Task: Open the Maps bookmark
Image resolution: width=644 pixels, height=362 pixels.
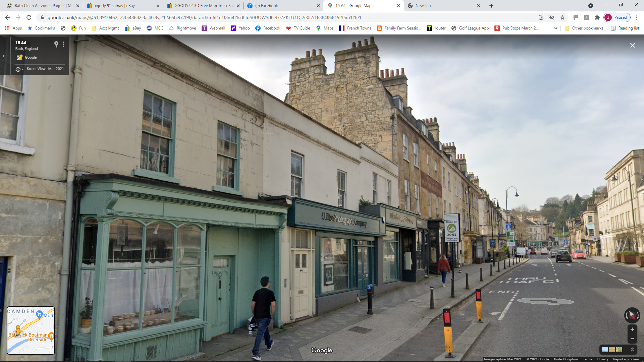Action: click(x=325, y=28)
